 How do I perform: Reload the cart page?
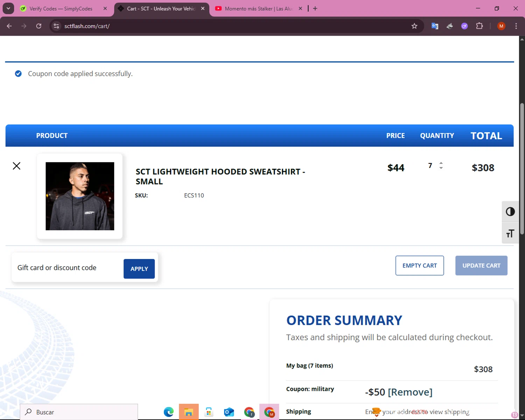pos(39,26)
